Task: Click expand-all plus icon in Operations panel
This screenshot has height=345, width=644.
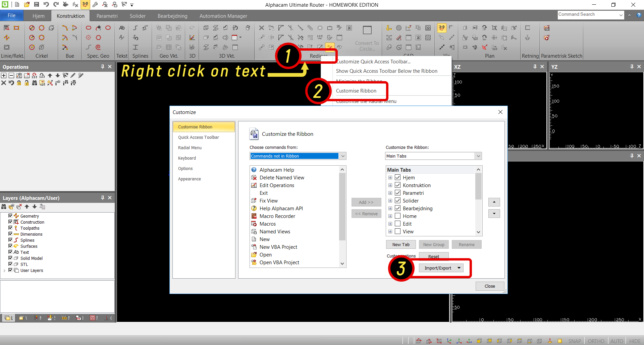Action: pyautogui.click(x=4, y=75)
